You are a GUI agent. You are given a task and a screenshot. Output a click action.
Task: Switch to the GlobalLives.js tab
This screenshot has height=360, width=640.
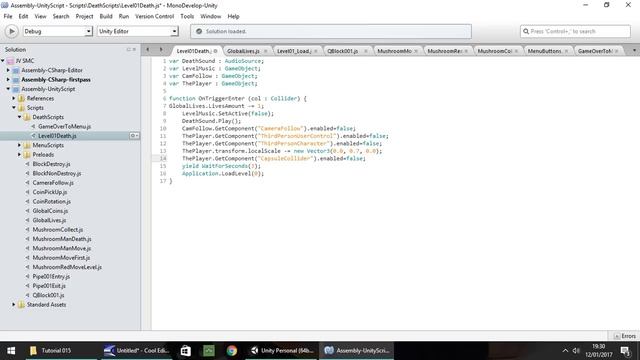pos(243,51)
